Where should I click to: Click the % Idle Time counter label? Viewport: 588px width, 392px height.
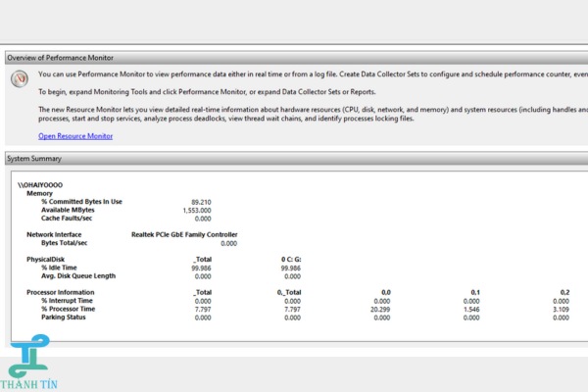[x=63, y=268]
